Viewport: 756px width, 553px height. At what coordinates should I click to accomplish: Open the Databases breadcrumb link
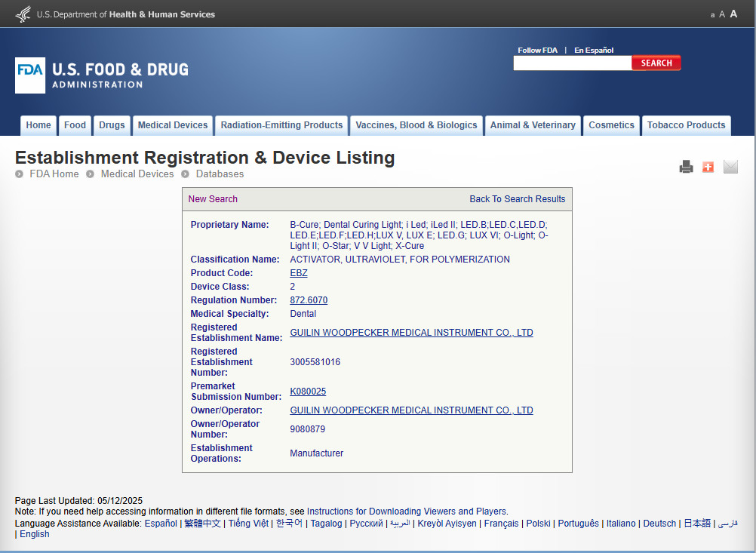pyautogui.click(x=220, y=174)
